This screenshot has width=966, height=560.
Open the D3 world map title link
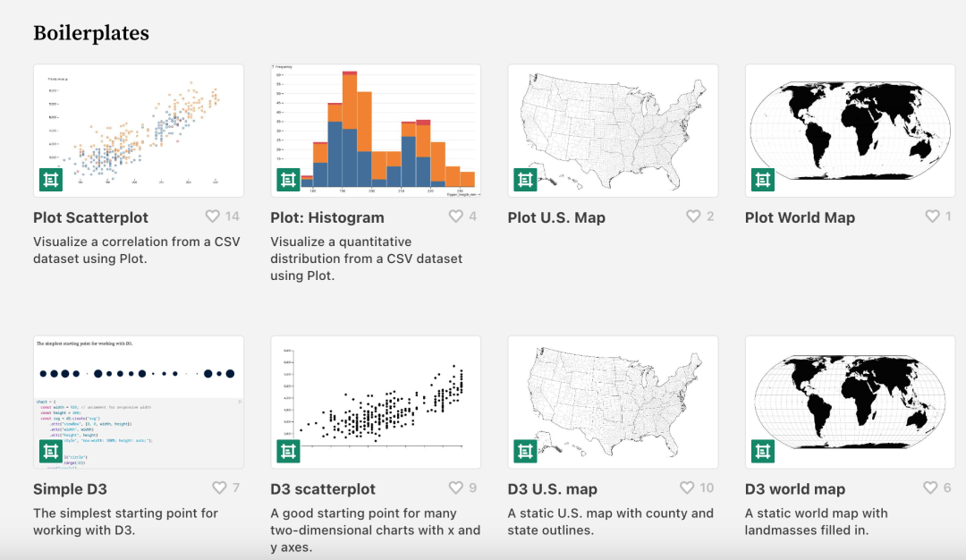794,489
